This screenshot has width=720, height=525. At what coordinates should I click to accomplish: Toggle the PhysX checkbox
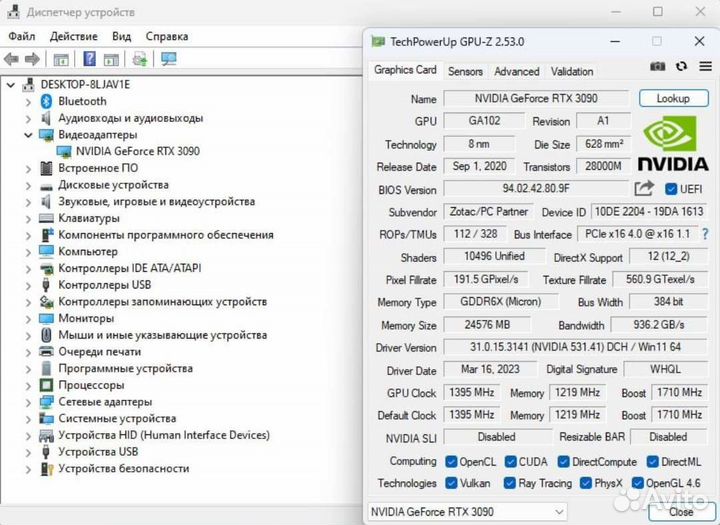coord(585,483)
